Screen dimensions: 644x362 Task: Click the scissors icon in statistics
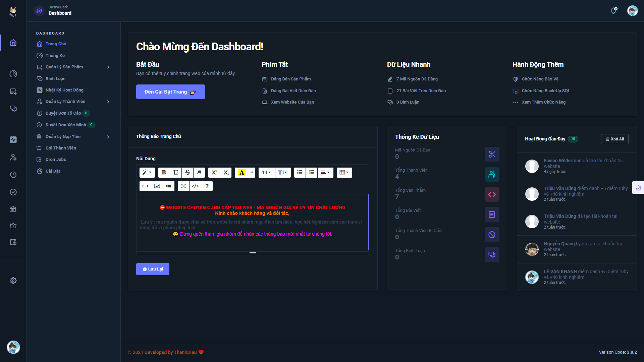(492, 154)
